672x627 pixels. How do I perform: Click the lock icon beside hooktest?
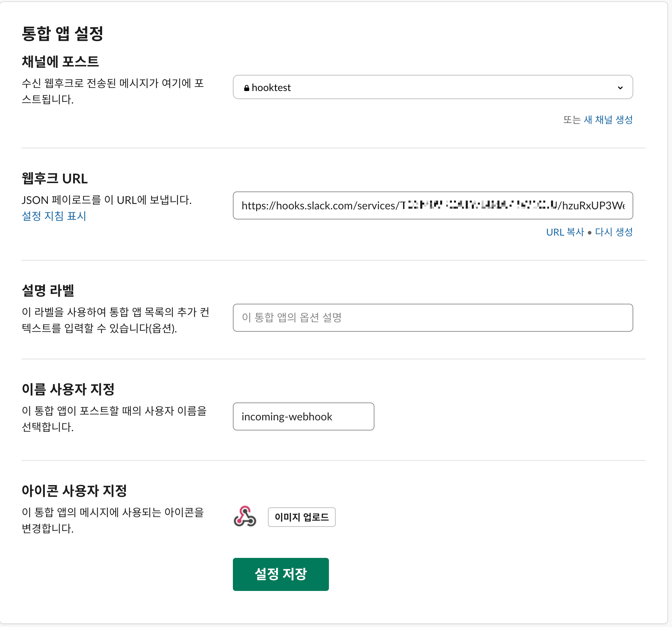pos(247,88)
